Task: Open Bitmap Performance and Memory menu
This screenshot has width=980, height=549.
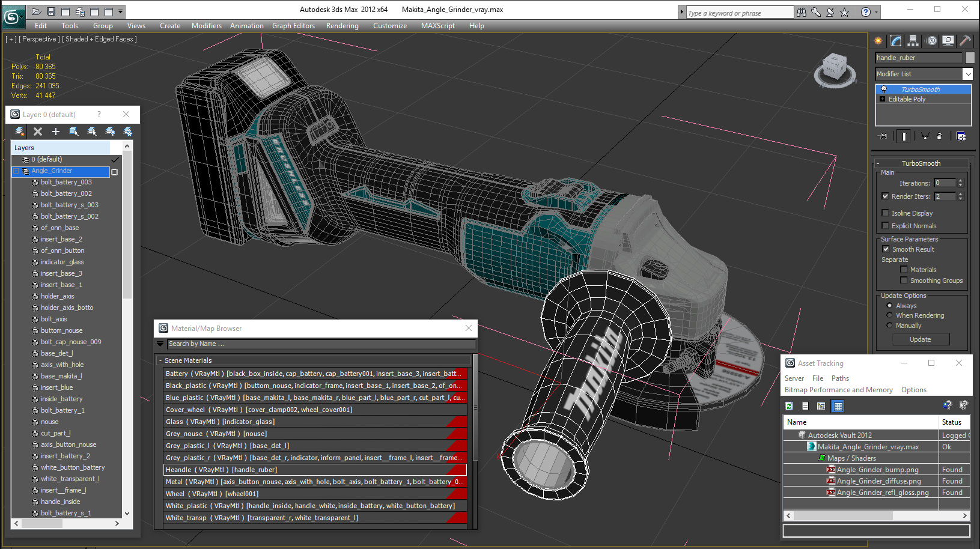Action: click(838, 390)
